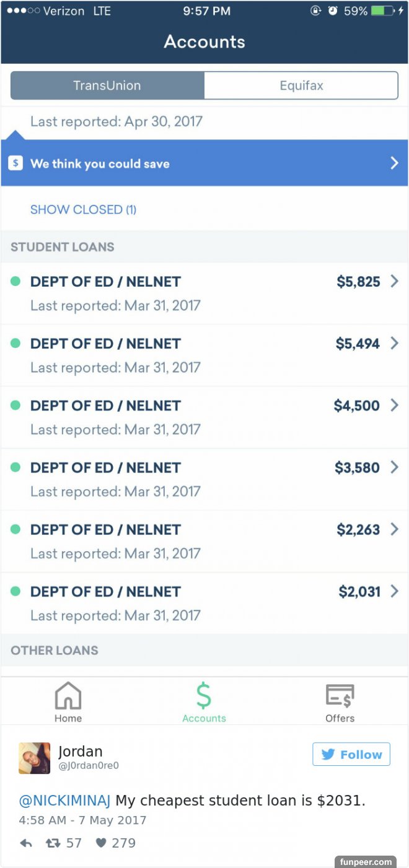
Task: Tap the Accounts dollar sign icon
Action: pyautogui.click(x=204, y=696)
